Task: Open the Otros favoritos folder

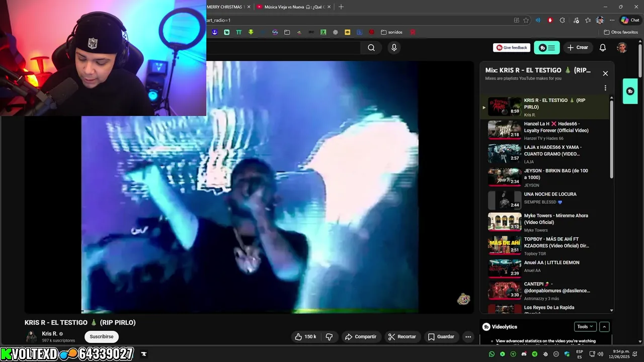Action: [621, 32]
